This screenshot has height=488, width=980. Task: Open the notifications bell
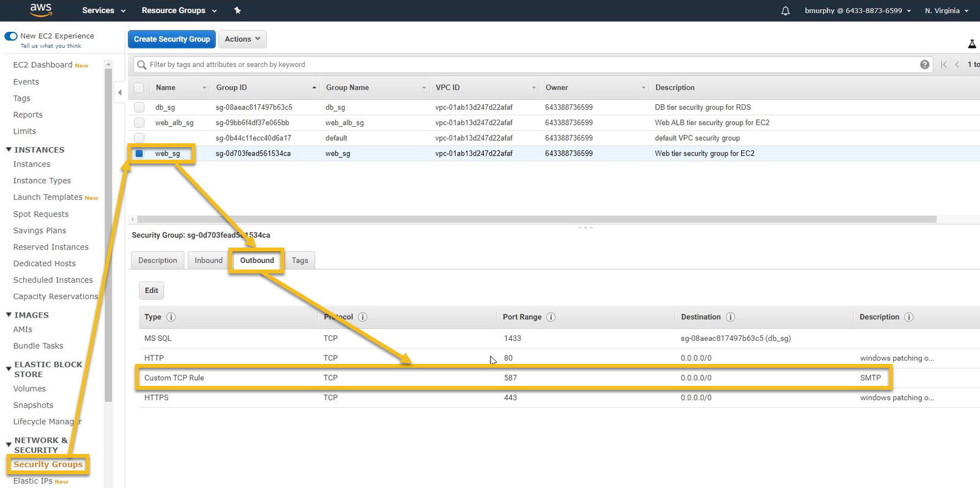[785, 10]
